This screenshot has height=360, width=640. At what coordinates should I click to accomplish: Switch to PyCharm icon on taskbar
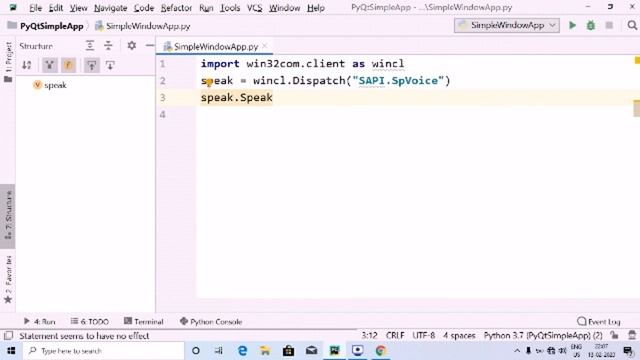[x=334, y=351]
